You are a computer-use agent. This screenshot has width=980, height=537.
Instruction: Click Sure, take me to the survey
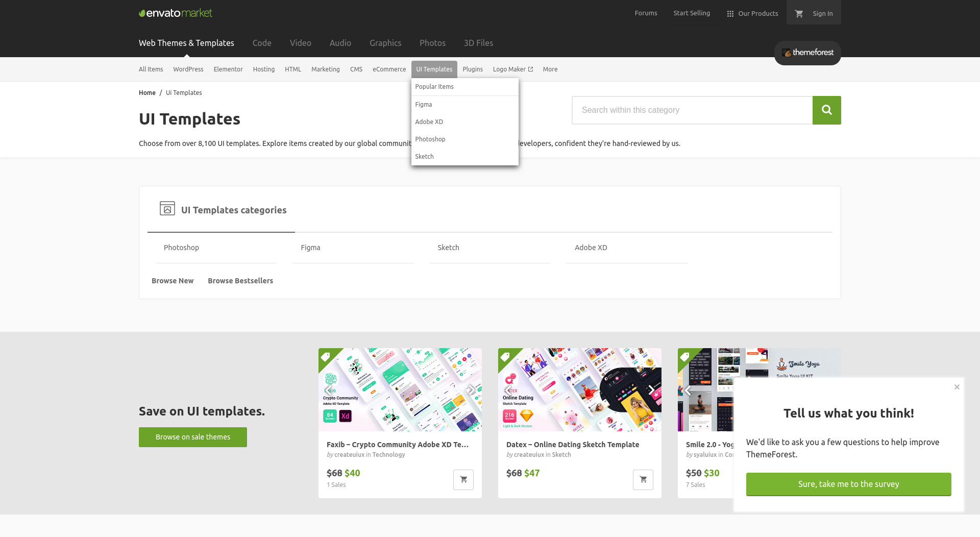click(848, 484)
